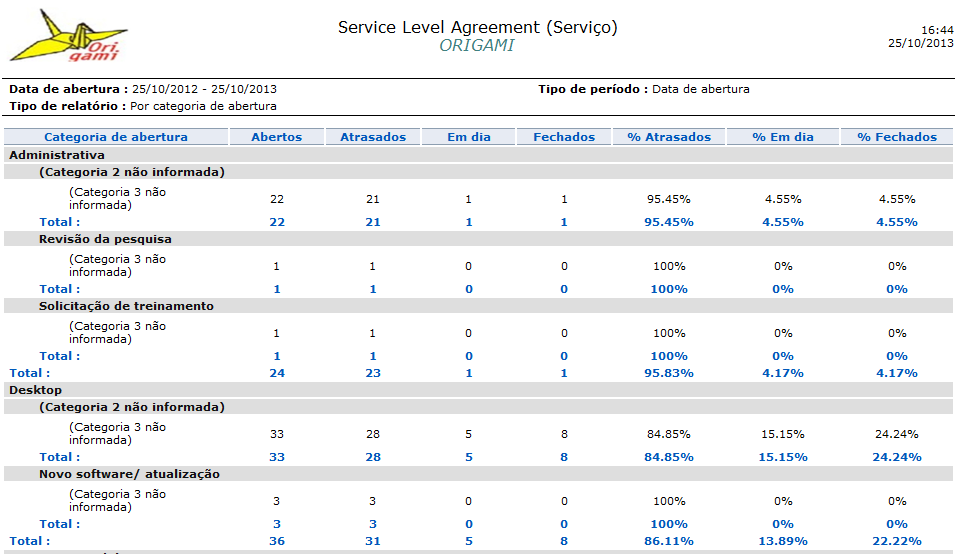Viewport: 959px width, 554px height.
Task: Select the % Em dia column header
Action: pyautogui.click(x=783, y=137)
